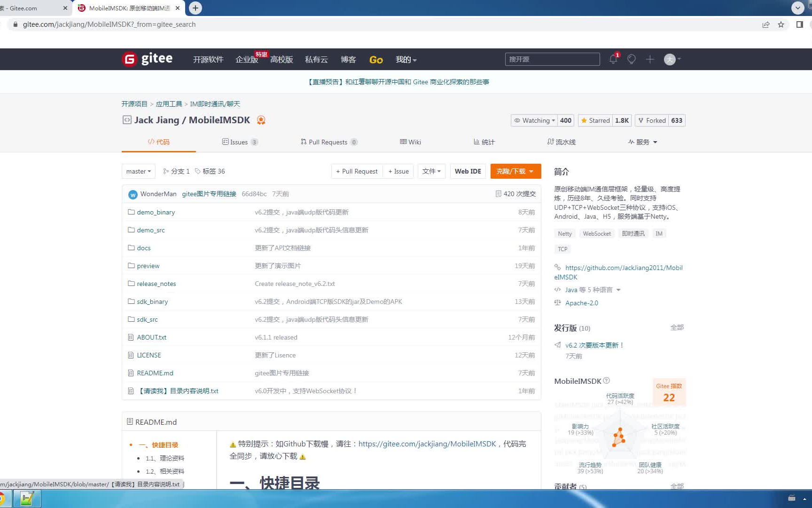
Task: Toggle Watching for this repository
Action: (533, 120)
